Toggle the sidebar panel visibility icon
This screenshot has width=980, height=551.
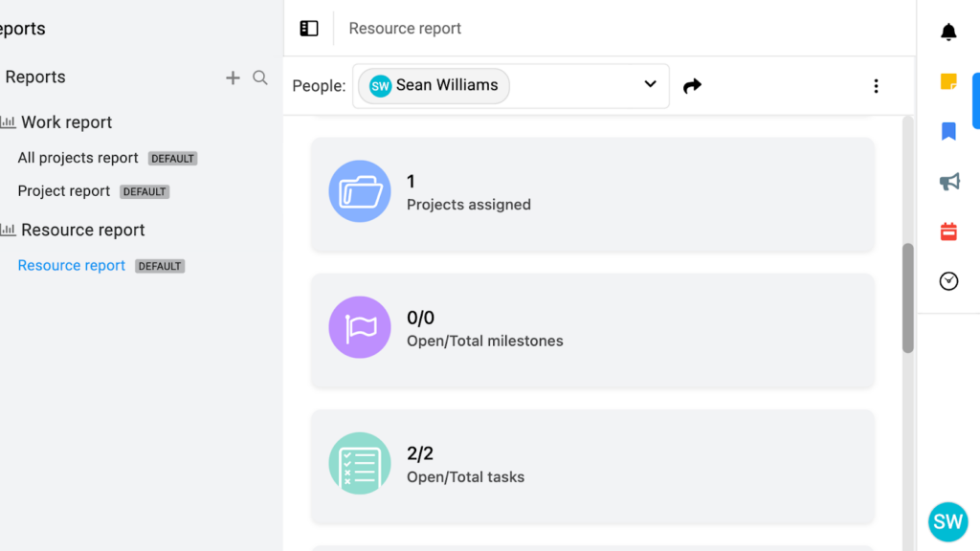click(x=308, y=28)
